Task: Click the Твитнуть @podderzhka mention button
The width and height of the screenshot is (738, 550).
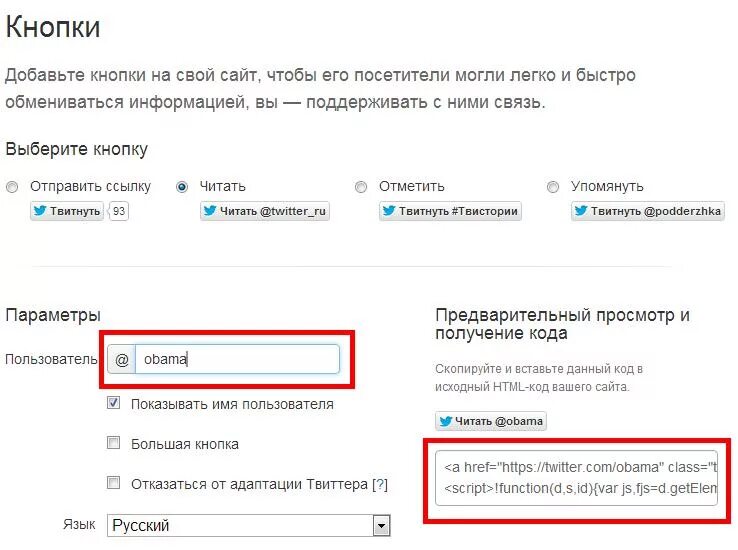Action: [x=648, y=211]
